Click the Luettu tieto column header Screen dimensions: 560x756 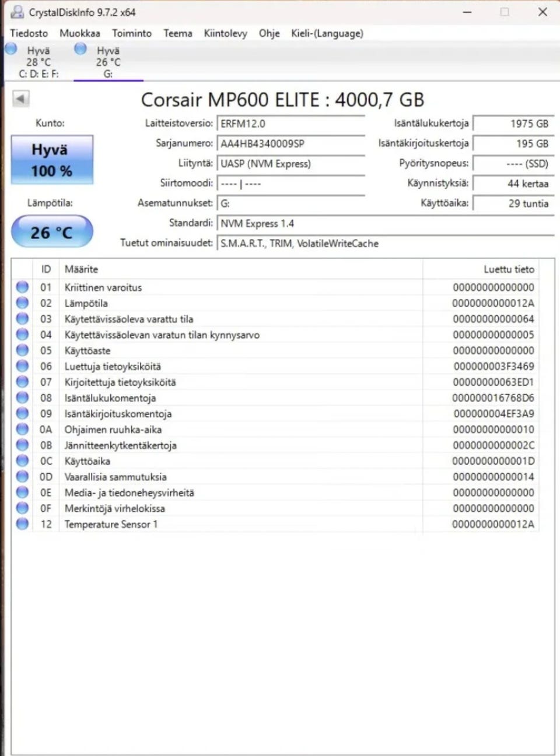point(480,269)
